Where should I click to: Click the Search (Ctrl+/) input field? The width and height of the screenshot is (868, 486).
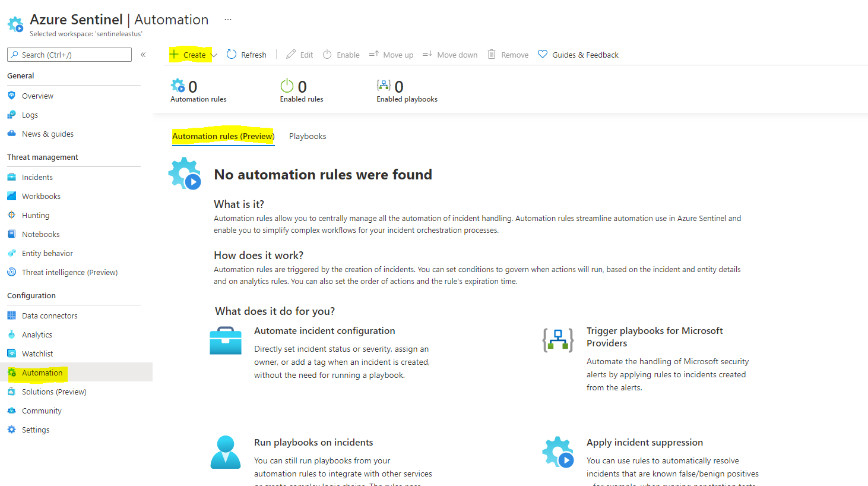(x=69, y=55)
